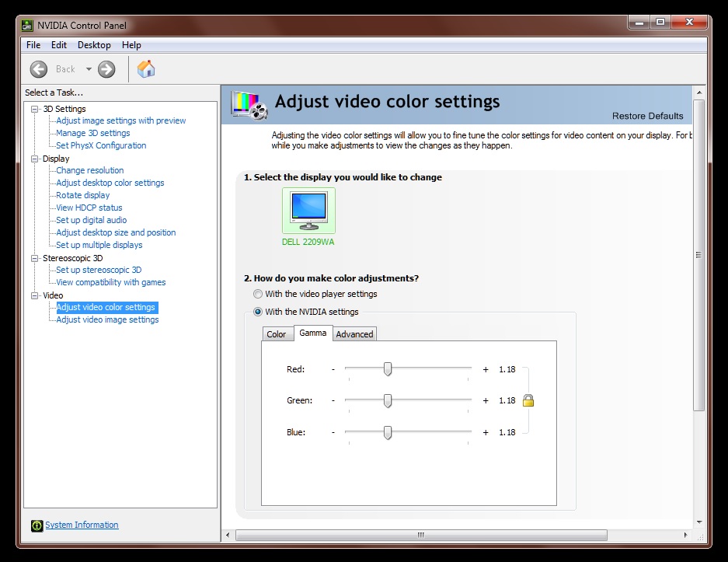Open 'Change resolution' task
The image size is (728, 562).
[x=89, y=170]
